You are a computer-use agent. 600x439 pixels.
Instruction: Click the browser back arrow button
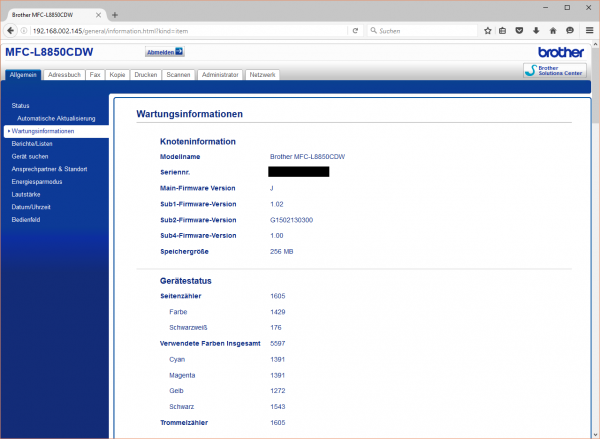[10, 31]
